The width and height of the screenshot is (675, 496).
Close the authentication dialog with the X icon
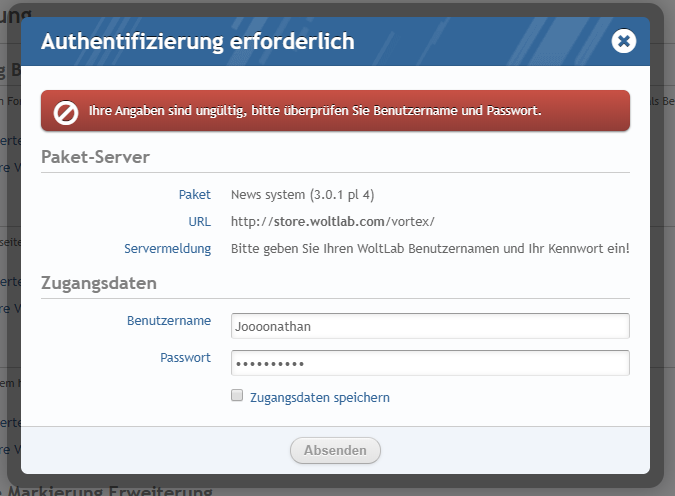coord(624,41)
